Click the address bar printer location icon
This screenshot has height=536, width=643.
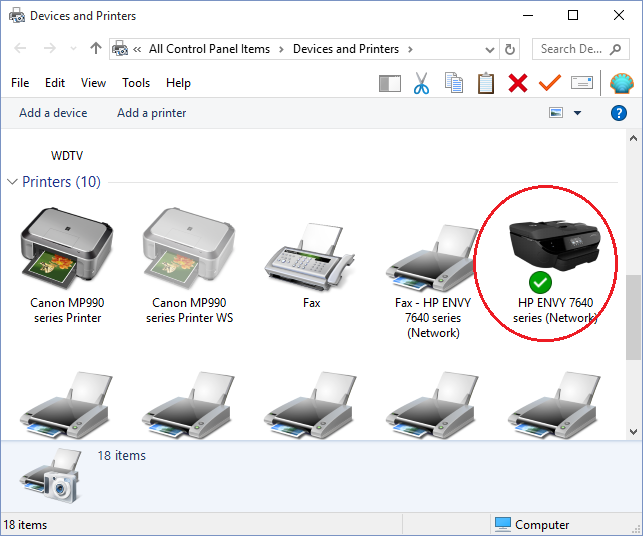point(120,49)
